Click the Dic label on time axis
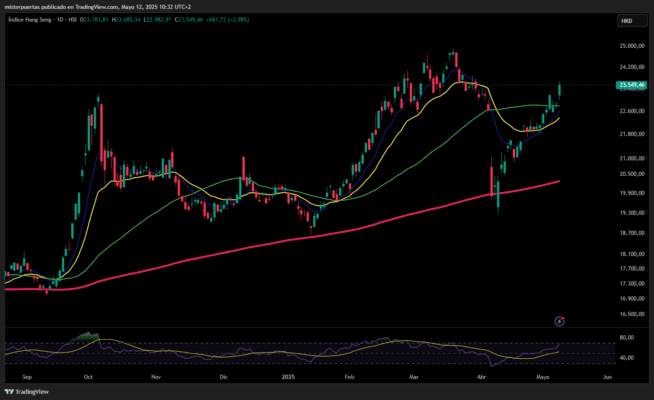The height and width of the screenshot is (400, 654). 224,379
